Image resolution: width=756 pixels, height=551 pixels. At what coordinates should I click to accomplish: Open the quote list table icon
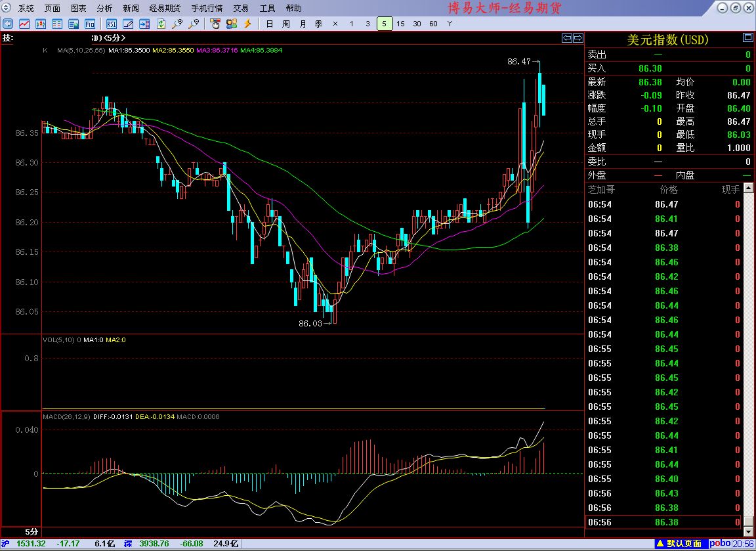tap(57, 24)
